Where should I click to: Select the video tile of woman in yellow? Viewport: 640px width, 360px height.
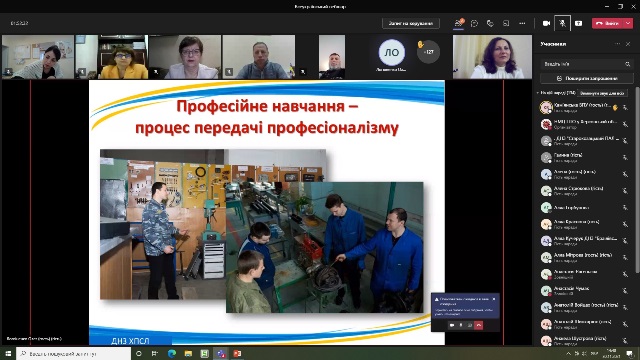(123, 57)
